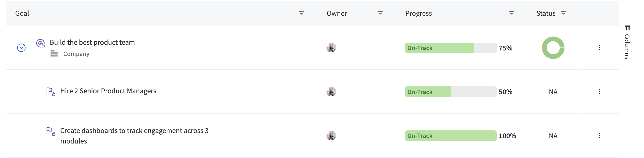Click the flag icon for Create dashboards goal
The width and height of the screenshot is (644, 158).
point(50,131)
